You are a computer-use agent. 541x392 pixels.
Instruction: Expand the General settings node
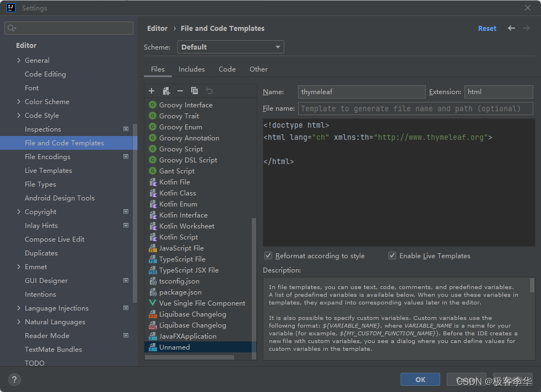[x=19, y=60]
